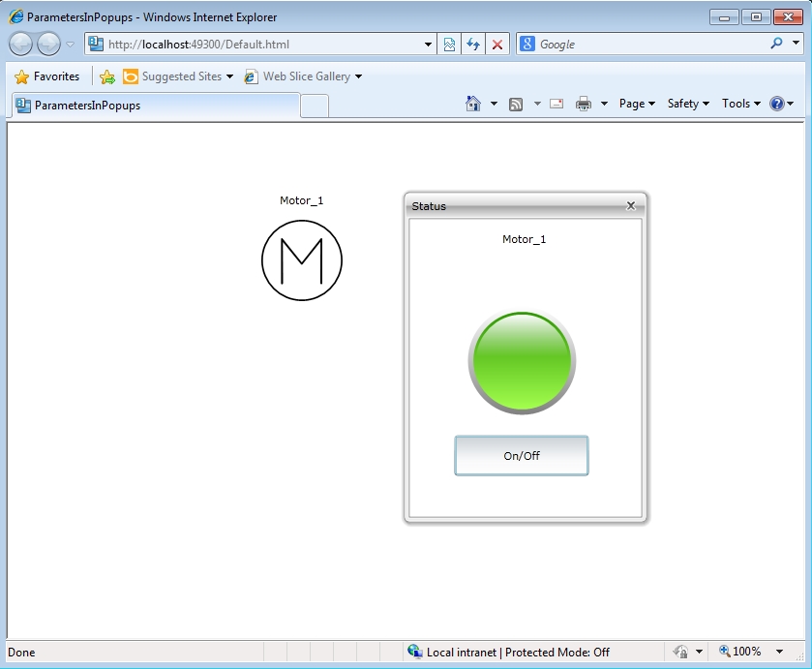Open the Suggested Sites link
The width and height of the screenshot is (812, 669).
[181, 76]
